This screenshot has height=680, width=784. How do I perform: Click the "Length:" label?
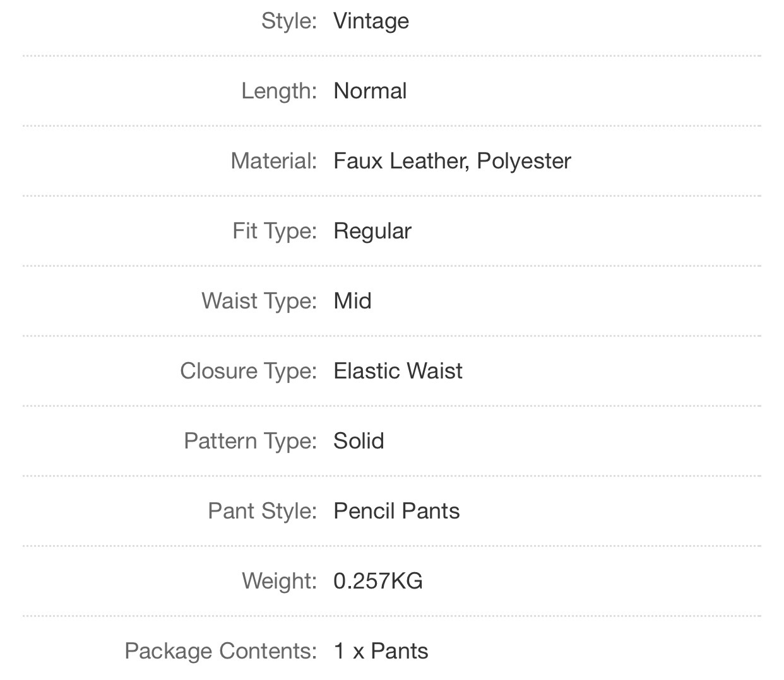coord(278,91)
